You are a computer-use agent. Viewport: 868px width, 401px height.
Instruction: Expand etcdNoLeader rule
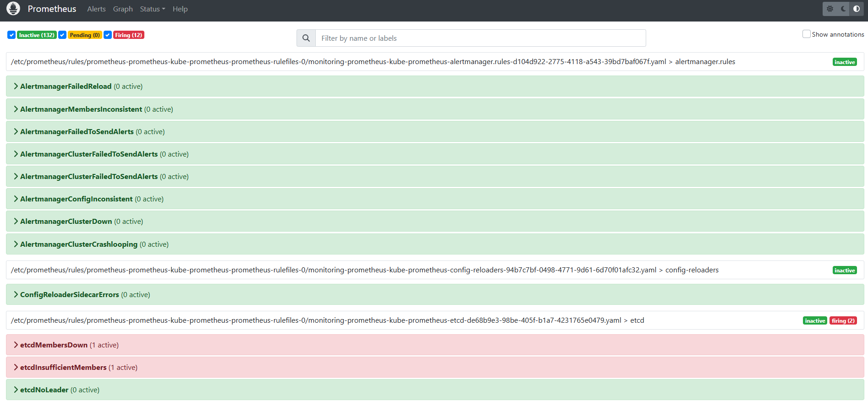tap(435, 390)
